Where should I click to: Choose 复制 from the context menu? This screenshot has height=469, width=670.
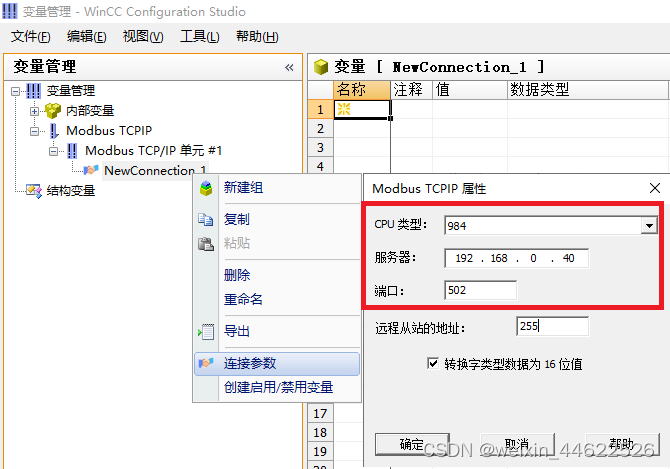pos(277,220)
